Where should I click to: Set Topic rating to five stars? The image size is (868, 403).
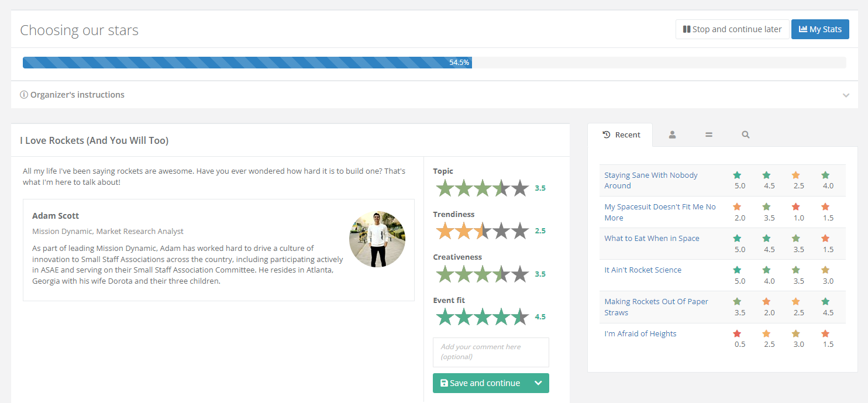point(519,188)
